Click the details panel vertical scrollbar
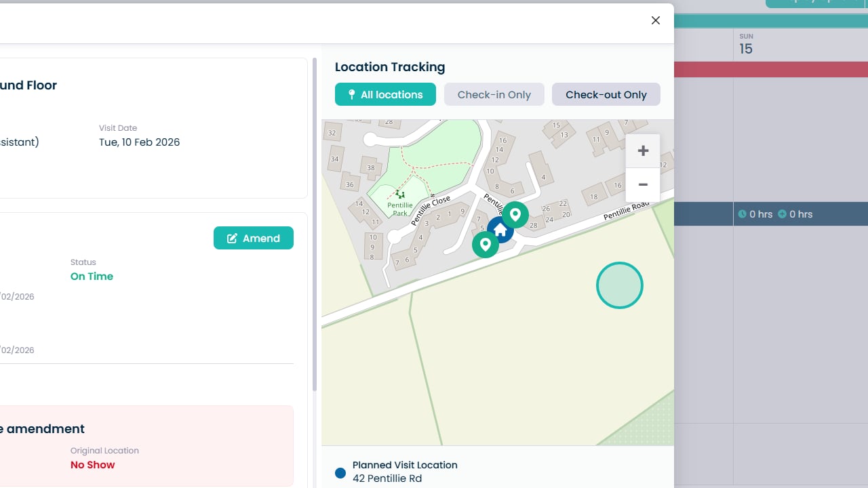This screenshot has height=488, width=868. [315, 224]
